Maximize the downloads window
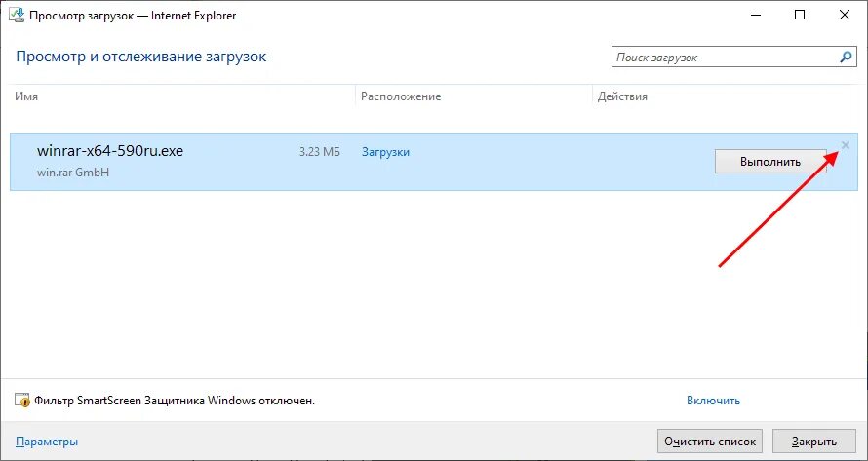 tap(800, 16)
